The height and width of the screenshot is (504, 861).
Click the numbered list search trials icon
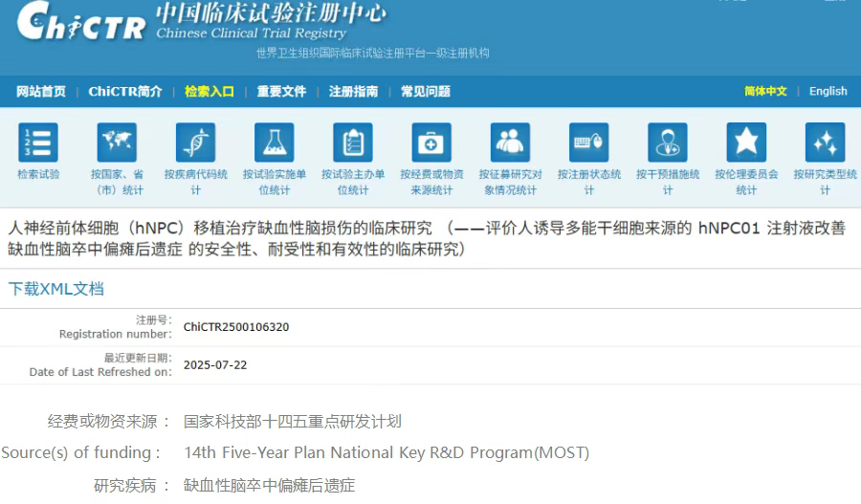pos(38,142)
